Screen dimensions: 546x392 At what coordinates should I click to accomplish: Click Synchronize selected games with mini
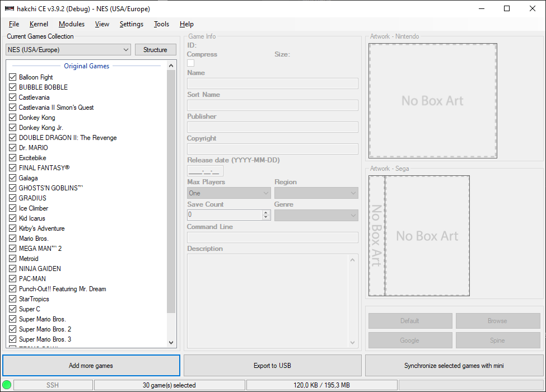click(454, 366)
